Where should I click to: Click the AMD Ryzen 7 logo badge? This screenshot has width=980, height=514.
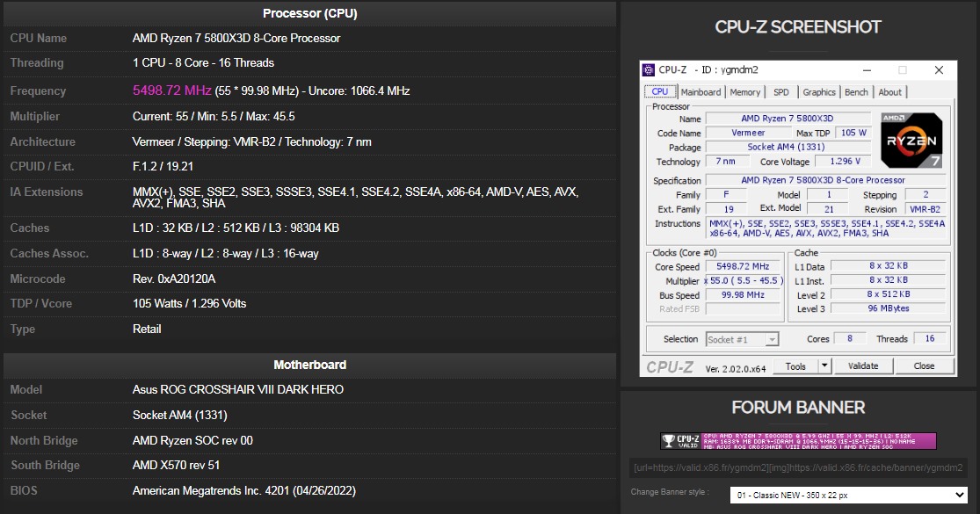(x=911, y=141)
